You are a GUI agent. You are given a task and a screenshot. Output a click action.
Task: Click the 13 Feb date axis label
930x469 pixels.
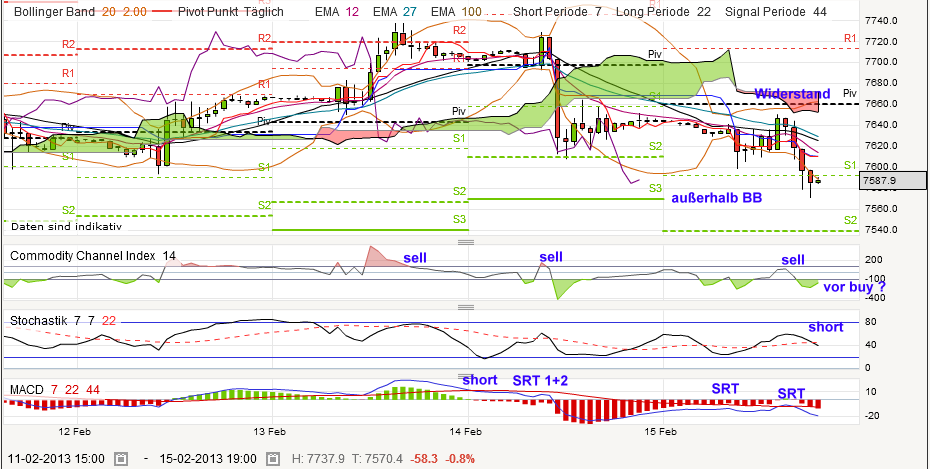click(272, 432)
